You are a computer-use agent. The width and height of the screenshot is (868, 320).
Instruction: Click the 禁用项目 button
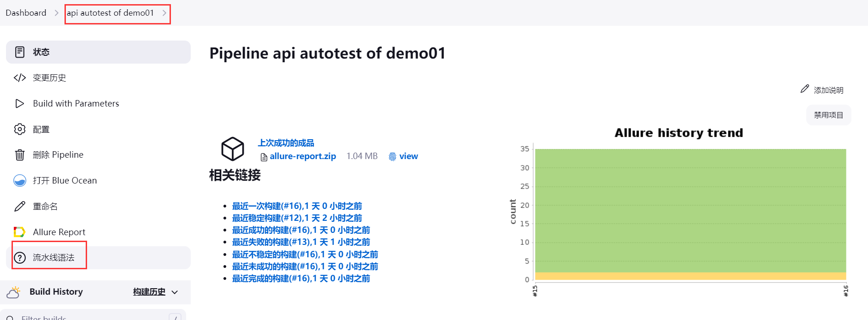tap(828, 115)
